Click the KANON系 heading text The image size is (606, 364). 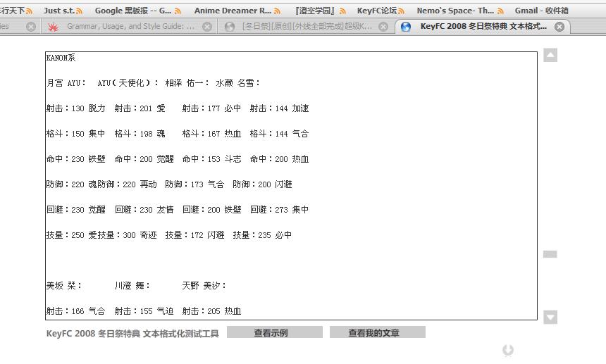click(x=61, y=58)
